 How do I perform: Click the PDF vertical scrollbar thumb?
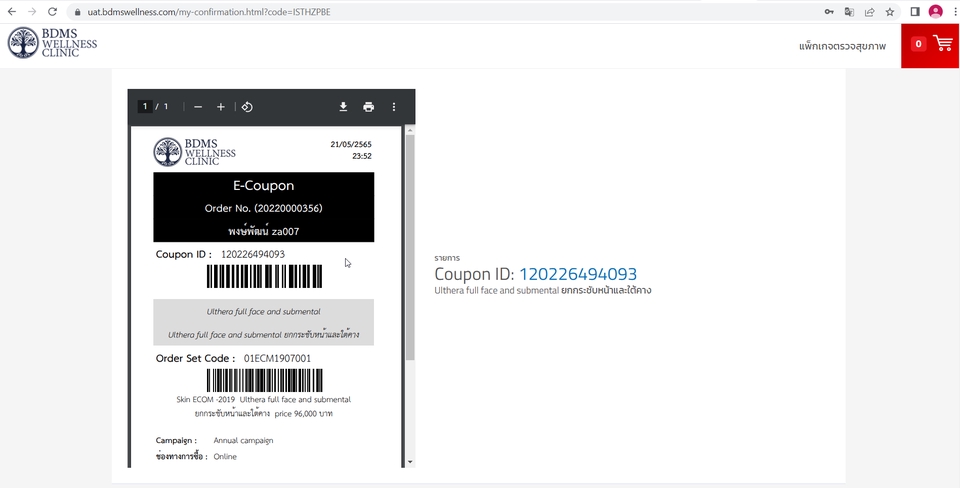click(410, 247)
